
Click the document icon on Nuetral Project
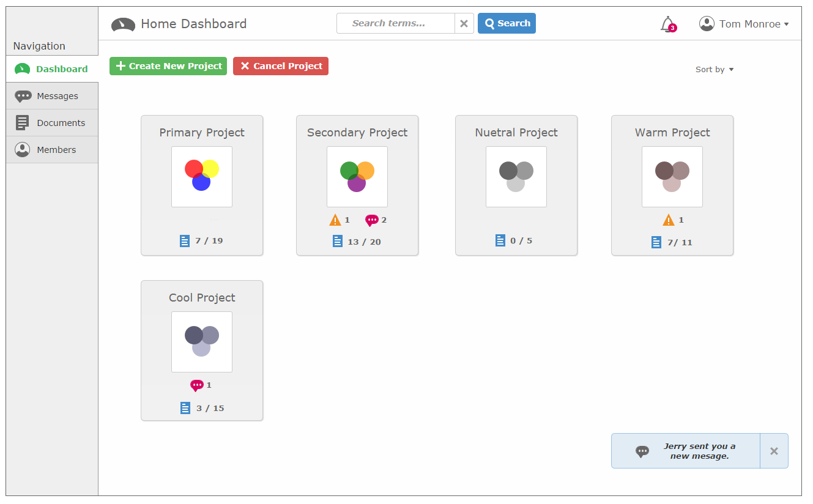[x=500, y=240]
